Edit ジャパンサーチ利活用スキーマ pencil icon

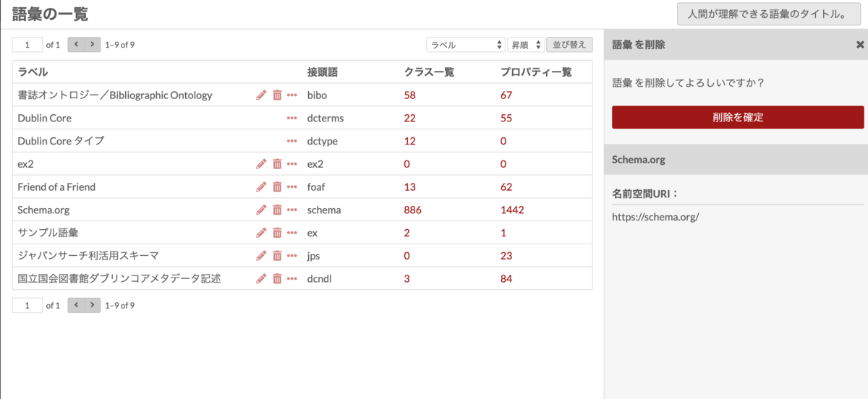pos(261,255)
